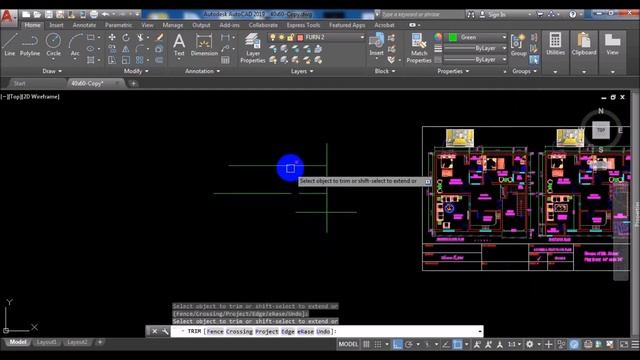Click the Match Properties icon
The height and width of the screenshot is (360, 640).
(x=419, y=48)
